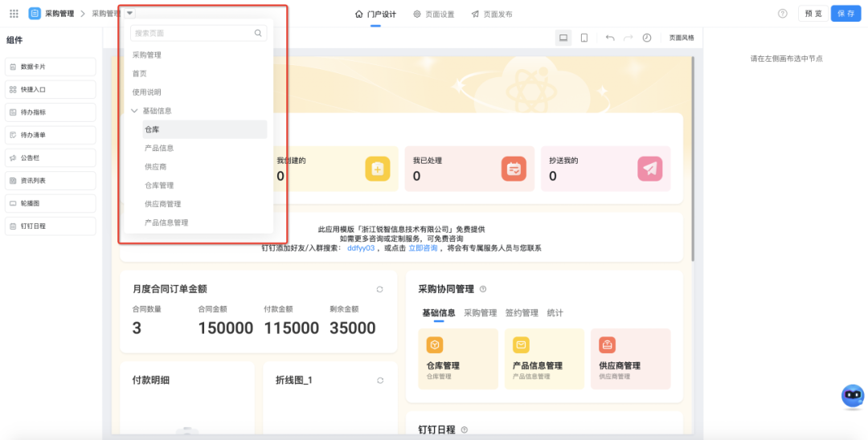This screenshot has height=440, width=868.
Task: Choose 供应商管理 from the page list
Action: [x=163, y=204]
